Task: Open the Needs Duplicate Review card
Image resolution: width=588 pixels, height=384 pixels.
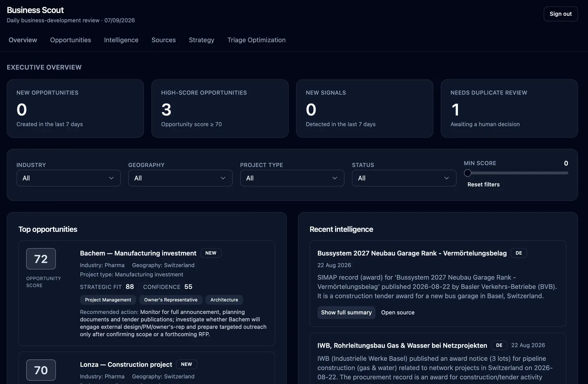Action: [x=509, y=108]
